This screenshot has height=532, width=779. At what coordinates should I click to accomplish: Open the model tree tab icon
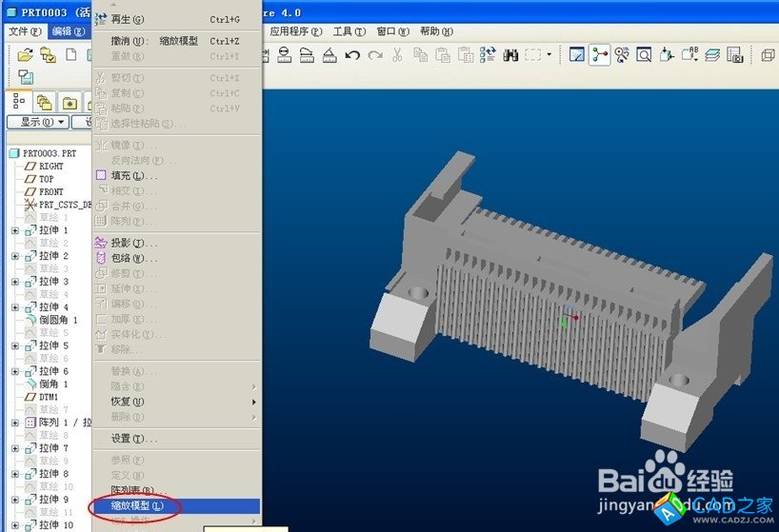coord(19,102)
